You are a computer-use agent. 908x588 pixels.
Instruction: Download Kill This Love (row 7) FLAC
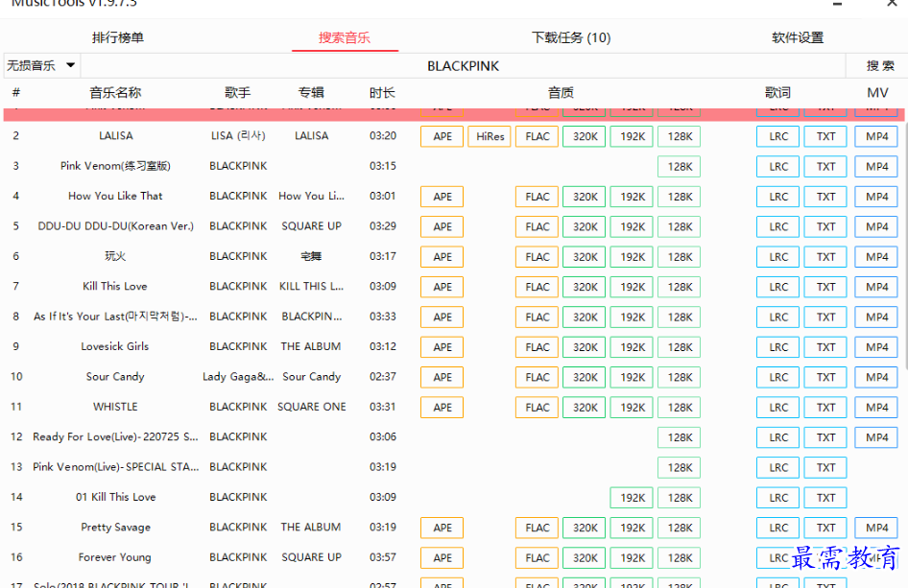pos(537,287)
